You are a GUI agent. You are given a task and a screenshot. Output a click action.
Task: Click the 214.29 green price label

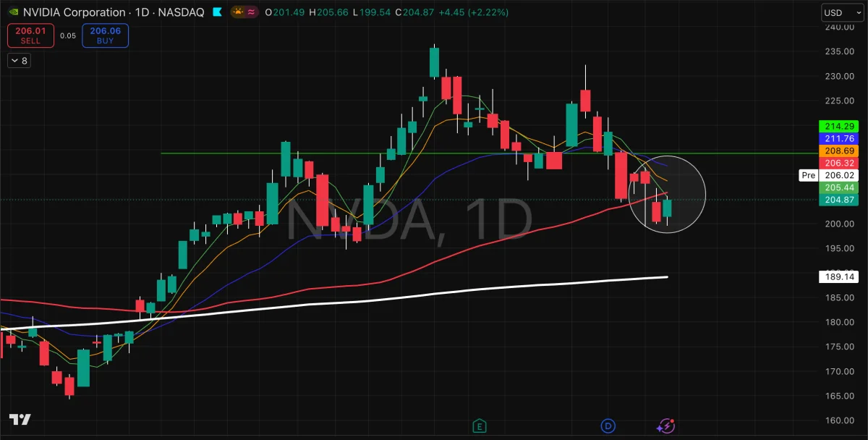(839, 126)
